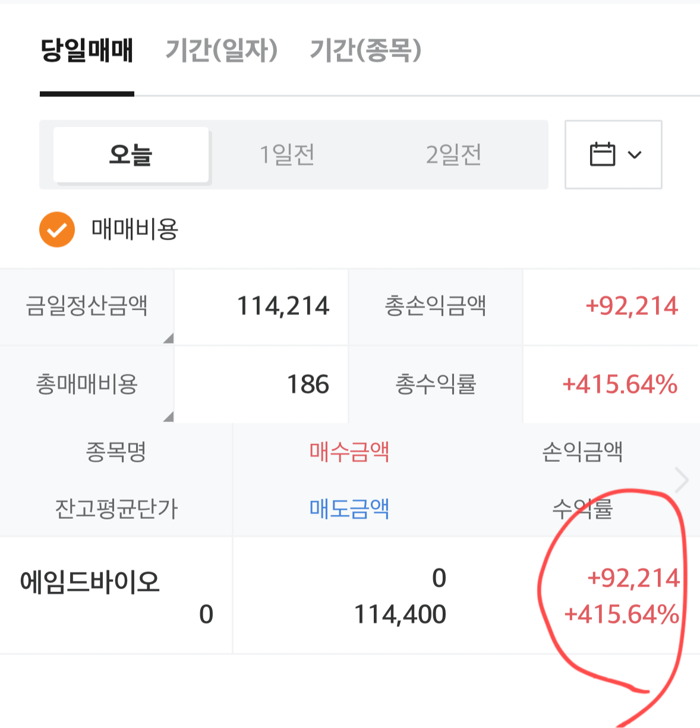Expand the calendar dropdown chevron
Viewport: 700px width, 728px height.
[635, 155]
